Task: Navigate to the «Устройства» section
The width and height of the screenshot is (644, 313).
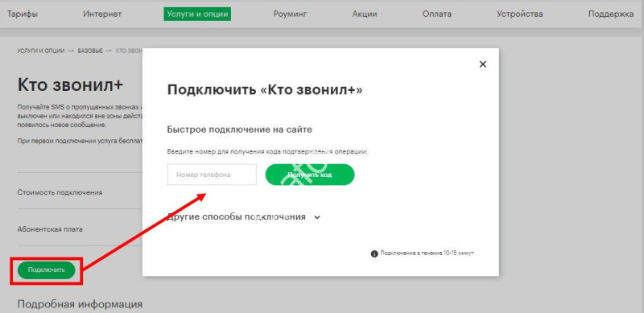Action: tap(519, 14)
